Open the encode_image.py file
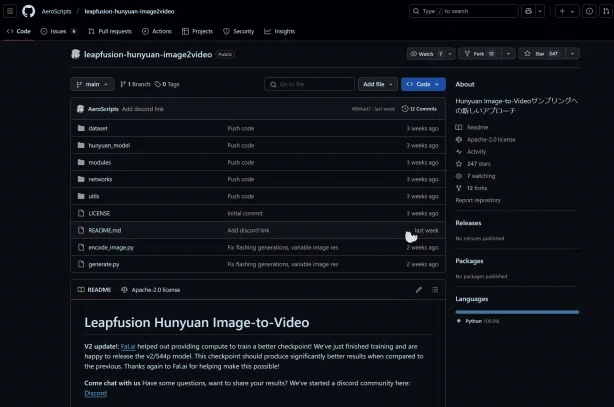The image size is (614, 407). (x=111, y=248)
